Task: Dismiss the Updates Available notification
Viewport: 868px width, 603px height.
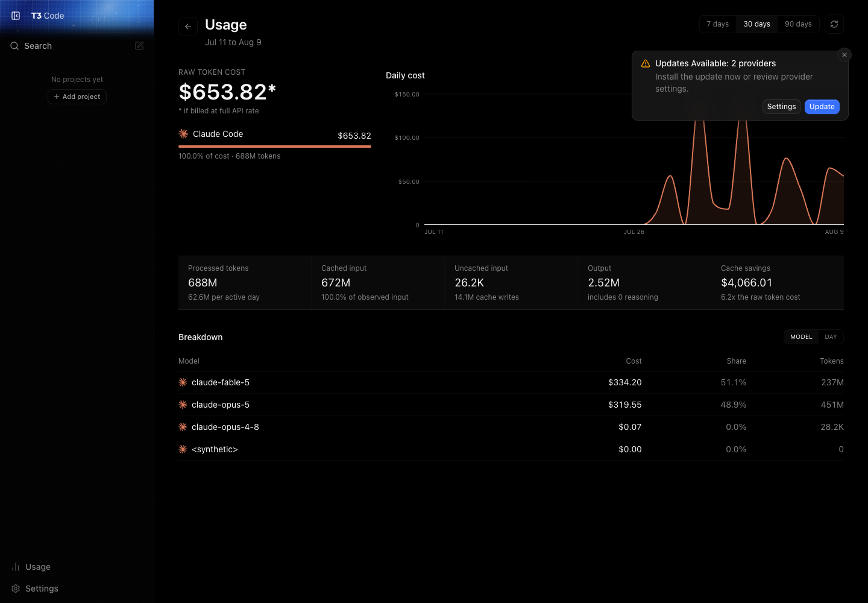Action: pos(844,55)
